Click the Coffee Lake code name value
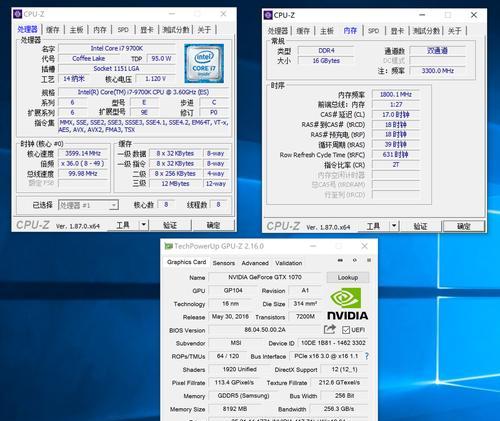This screenshot has height=421, width=500. point(89,58)
